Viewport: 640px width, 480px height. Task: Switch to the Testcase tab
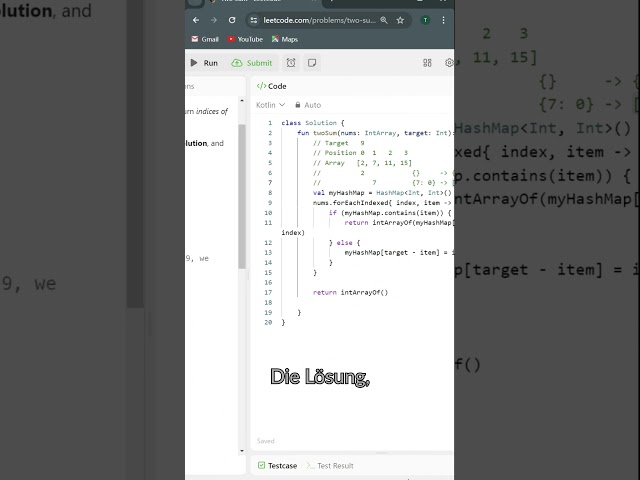coord(278,466)
